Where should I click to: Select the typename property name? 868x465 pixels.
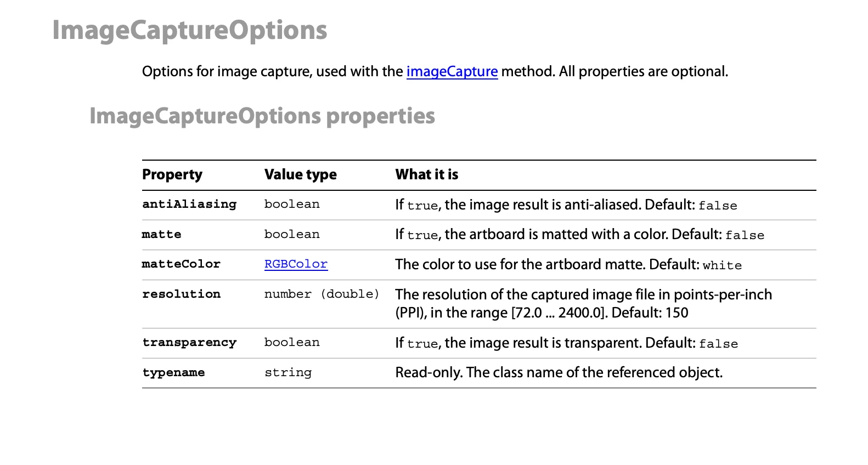(x=173, y=373)
